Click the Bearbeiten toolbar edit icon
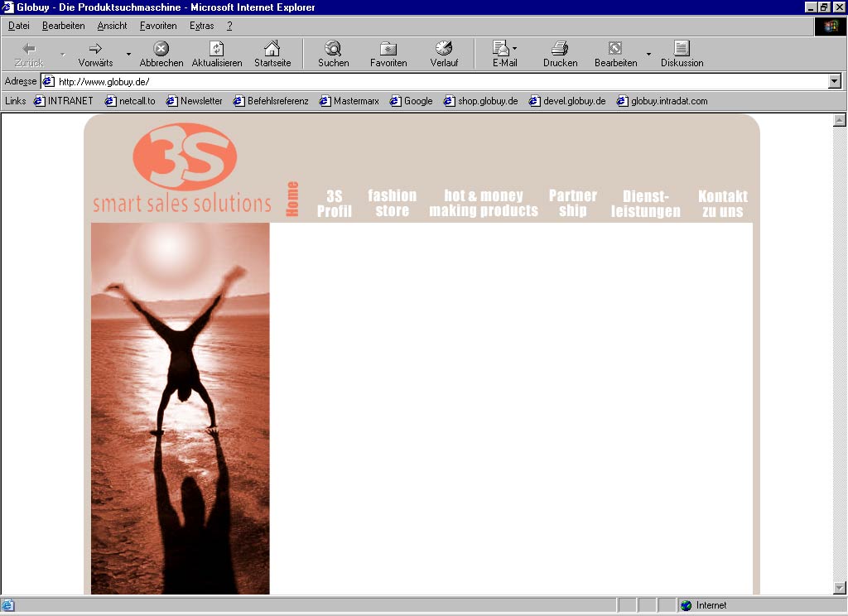Screen dimensions: 848x616 click(615, 49)
